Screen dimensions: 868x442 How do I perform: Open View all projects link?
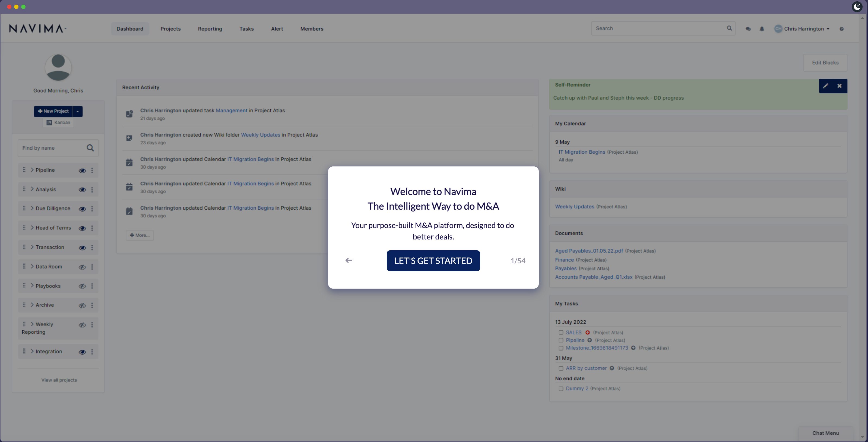[x=59, y=380]
